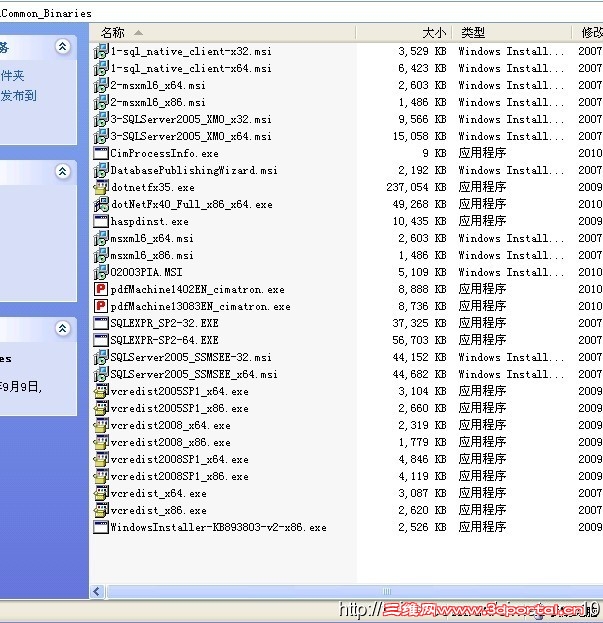Click the SQLServer2005_SSMSEE_x64.msi icon

tap(101, 374)
